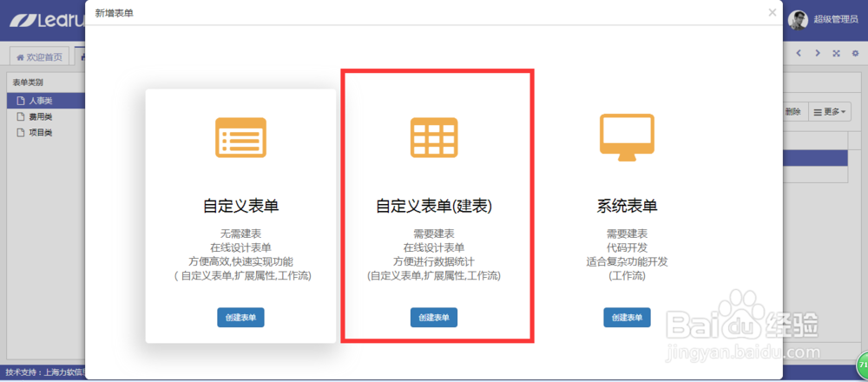Viewport: 868px width, 382px height.
Task: Click the 系统表单 card title
Action: pos(628,206)
